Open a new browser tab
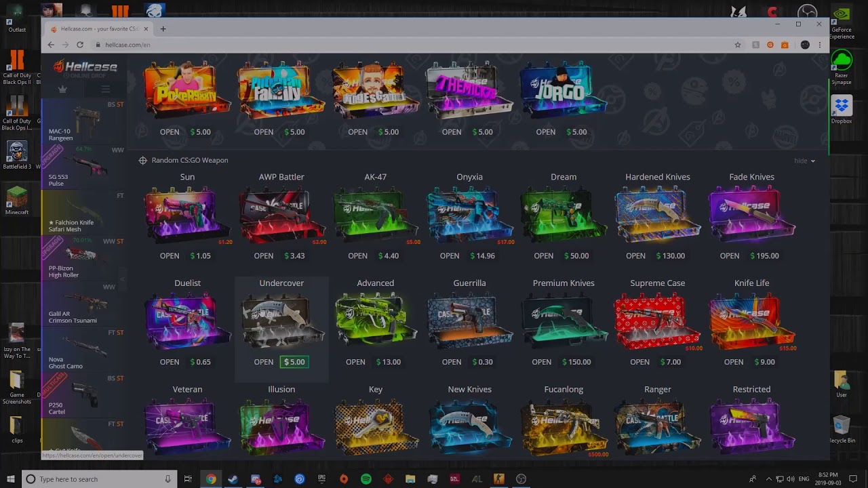 coord(163,29)
